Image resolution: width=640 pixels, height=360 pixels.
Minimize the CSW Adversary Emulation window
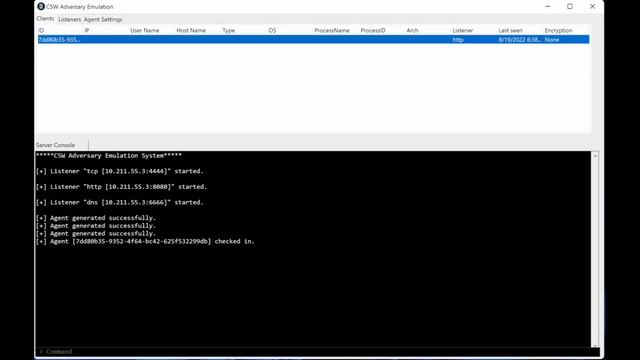[x=548, y=7]
